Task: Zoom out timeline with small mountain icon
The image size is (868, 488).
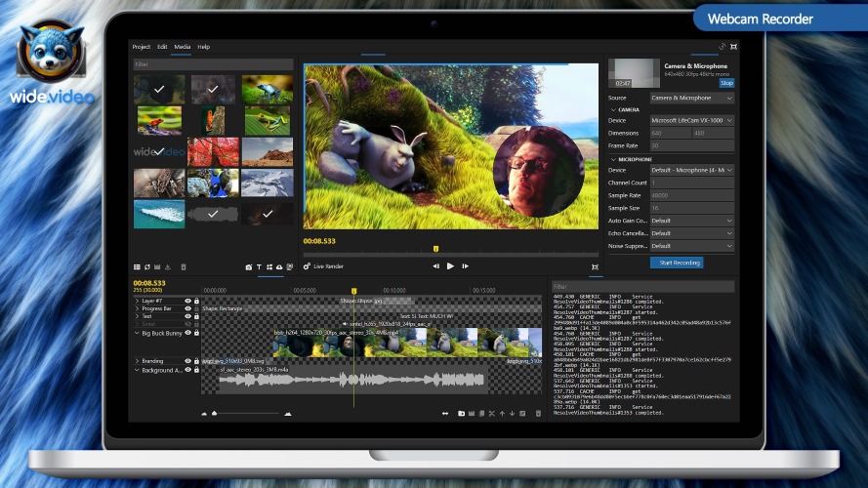Action: tap(204, 413)
